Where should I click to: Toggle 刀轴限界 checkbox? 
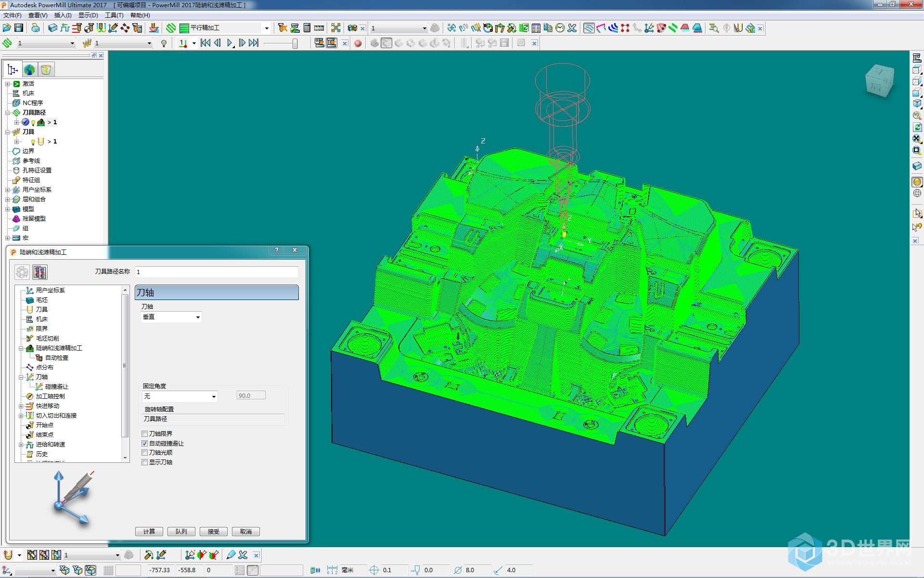click(144, 434)
